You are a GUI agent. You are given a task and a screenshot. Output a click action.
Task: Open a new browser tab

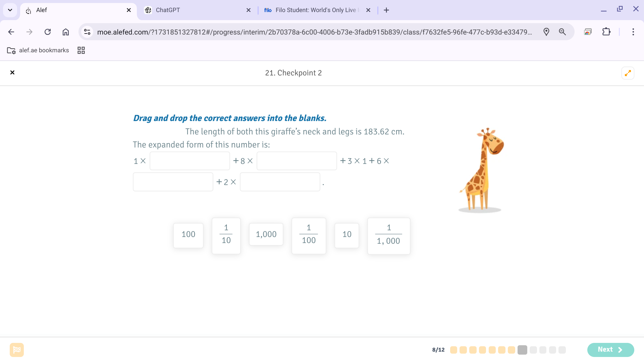[386, 10]
